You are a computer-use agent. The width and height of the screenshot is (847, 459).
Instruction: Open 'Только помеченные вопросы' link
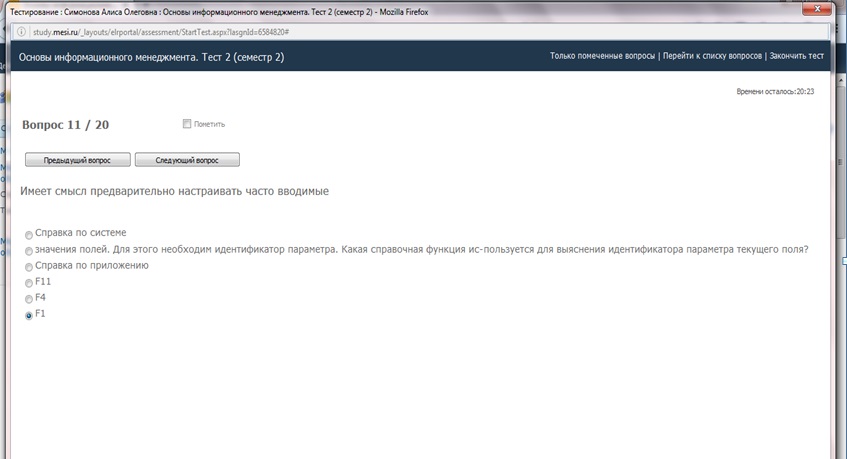click(x=603, y=56)
